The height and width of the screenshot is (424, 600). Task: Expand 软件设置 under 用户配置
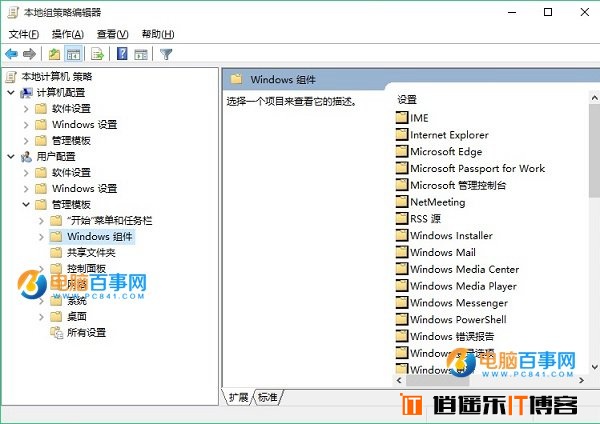click(x=26, y=173)
